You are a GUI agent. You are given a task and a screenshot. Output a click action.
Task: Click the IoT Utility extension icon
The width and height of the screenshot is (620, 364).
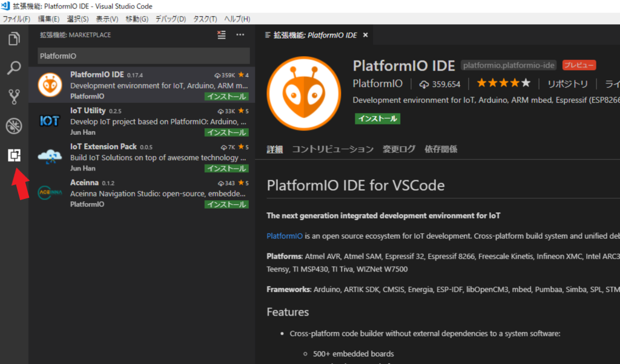pos(49,119)
